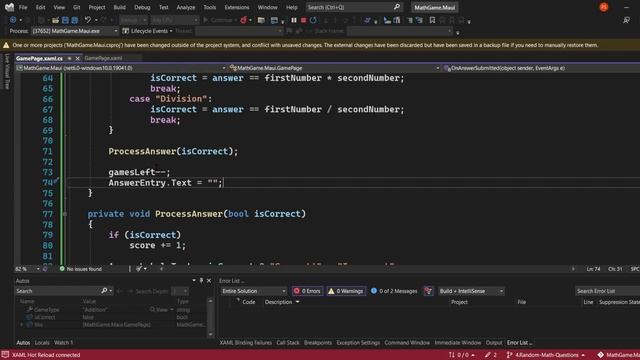Click the Open File folder icon
The height and width of the screenshot is (360, 640).
56,20
